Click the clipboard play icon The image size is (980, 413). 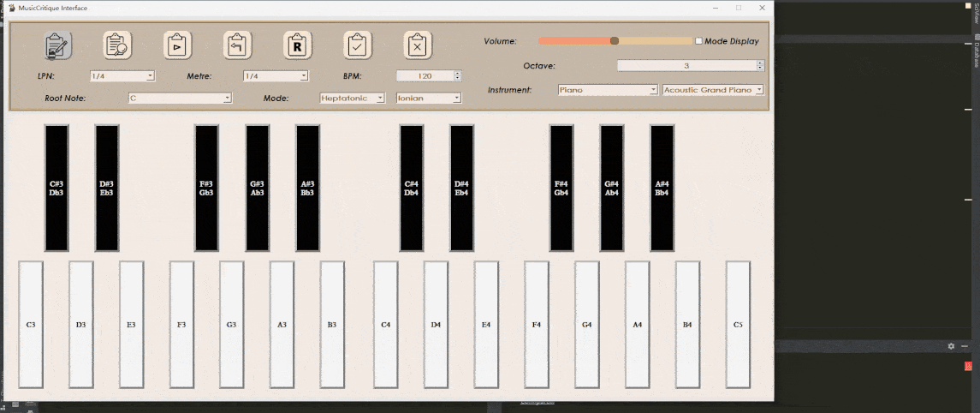[177, 45]
